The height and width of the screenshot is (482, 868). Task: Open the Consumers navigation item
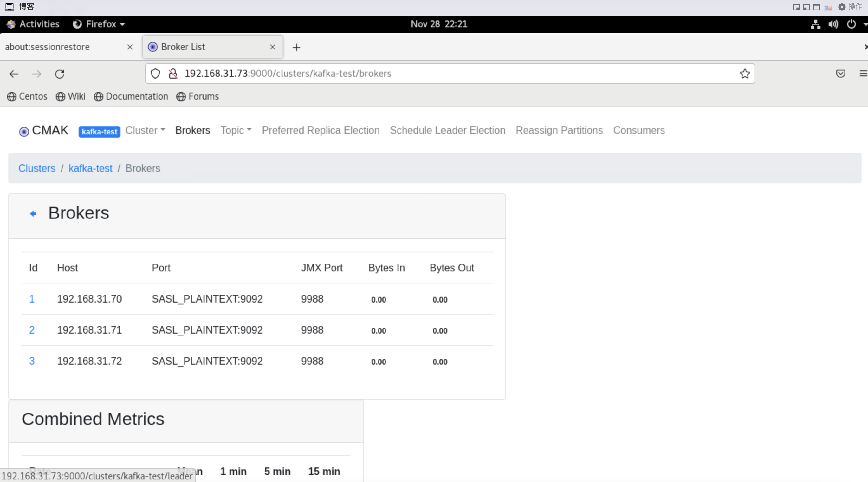click(638, 130)
